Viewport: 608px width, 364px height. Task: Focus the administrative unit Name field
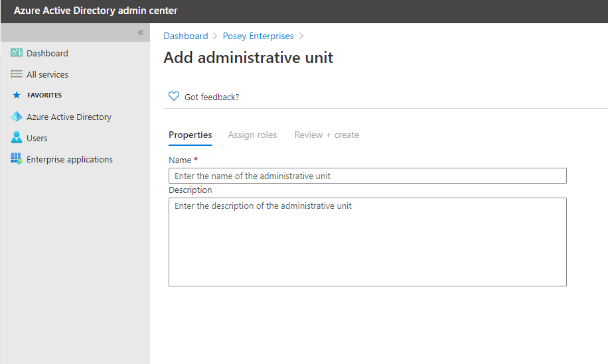(368, 176)
